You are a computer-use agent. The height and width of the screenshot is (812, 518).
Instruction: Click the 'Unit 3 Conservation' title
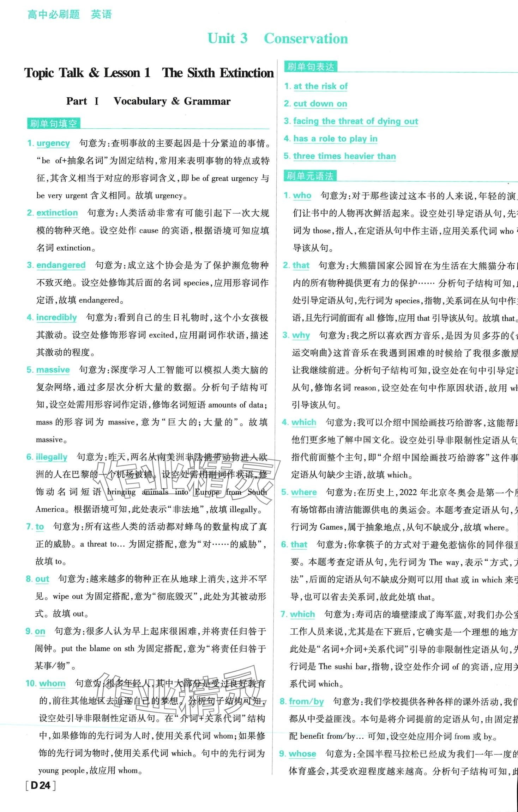tap(277, 38)
